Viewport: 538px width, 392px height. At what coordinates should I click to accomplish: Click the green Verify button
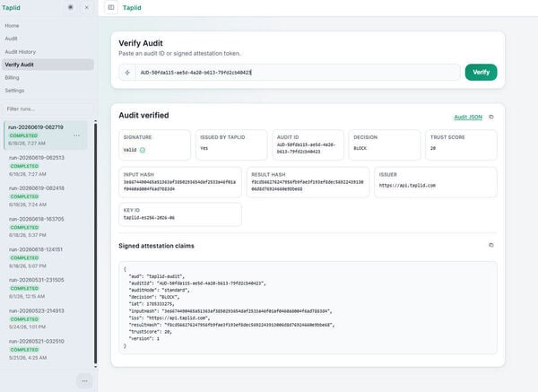(481, 73)
